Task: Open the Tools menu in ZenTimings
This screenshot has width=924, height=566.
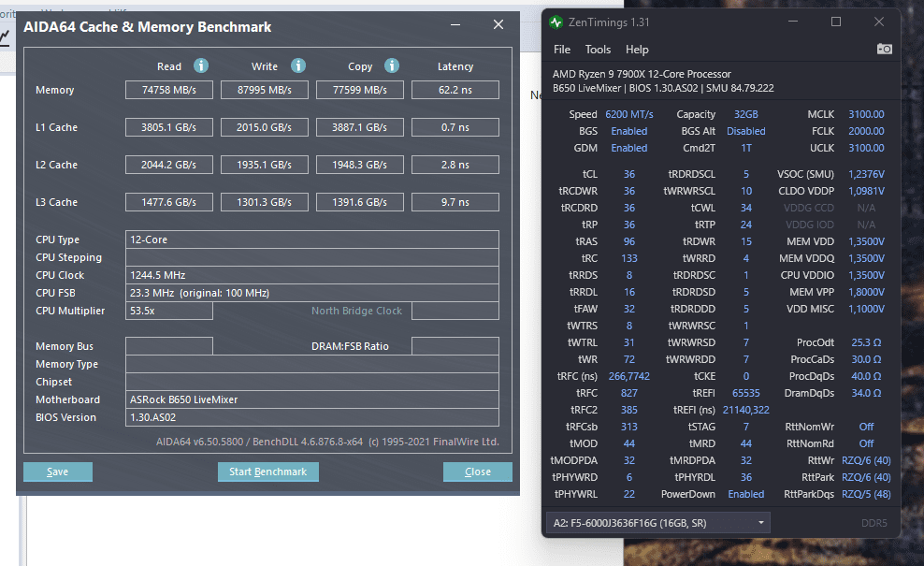Action: (x=598, y=50)
